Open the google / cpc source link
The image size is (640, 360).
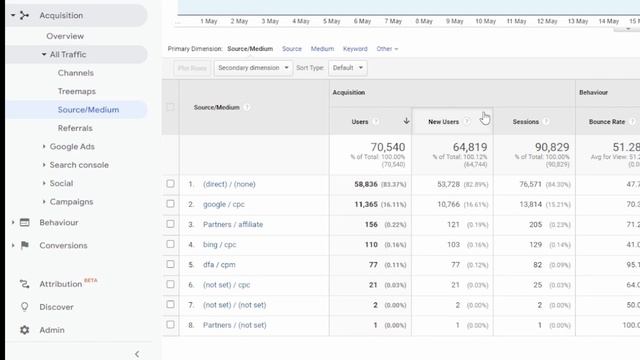(x=224, y=204)
